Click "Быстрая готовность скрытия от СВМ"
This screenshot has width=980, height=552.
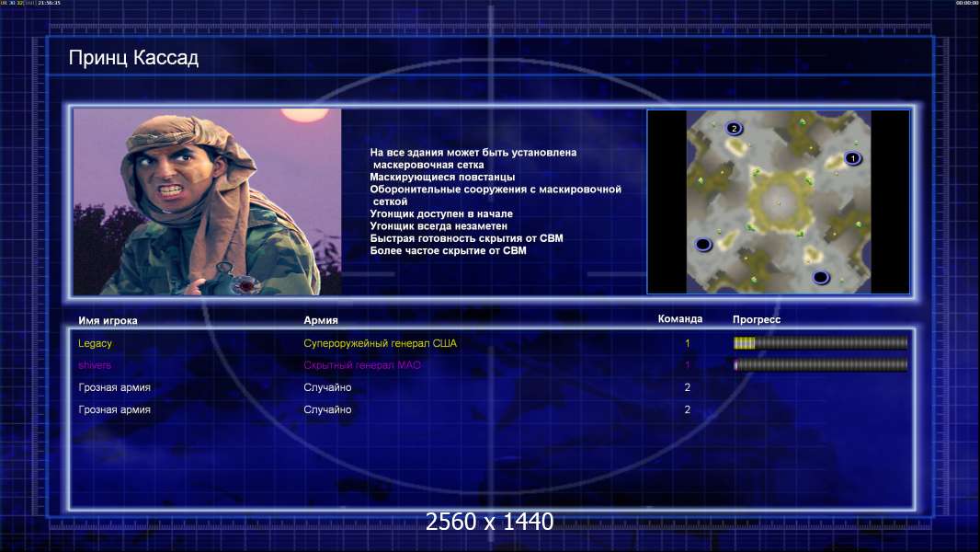tap(466, 238)
